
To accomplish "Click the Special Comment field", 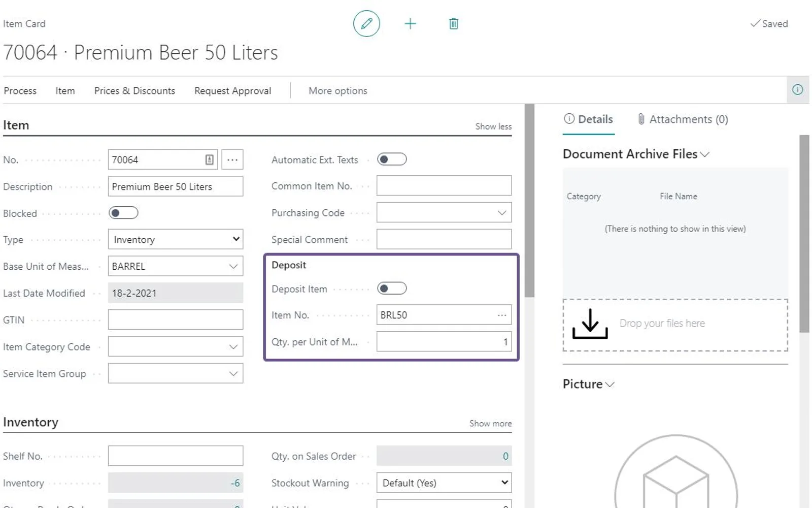I will (x=444, y=239).
